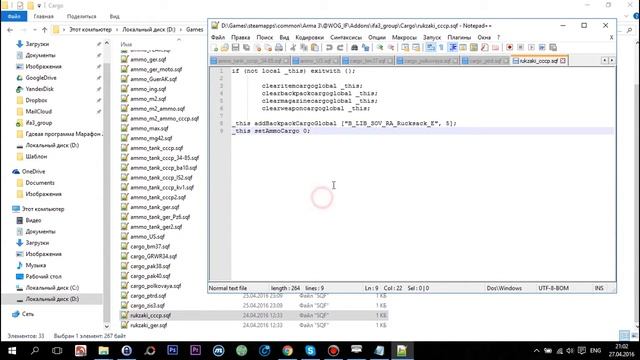
Task: Save the recorded macro icon
Action: pos(553,48)
